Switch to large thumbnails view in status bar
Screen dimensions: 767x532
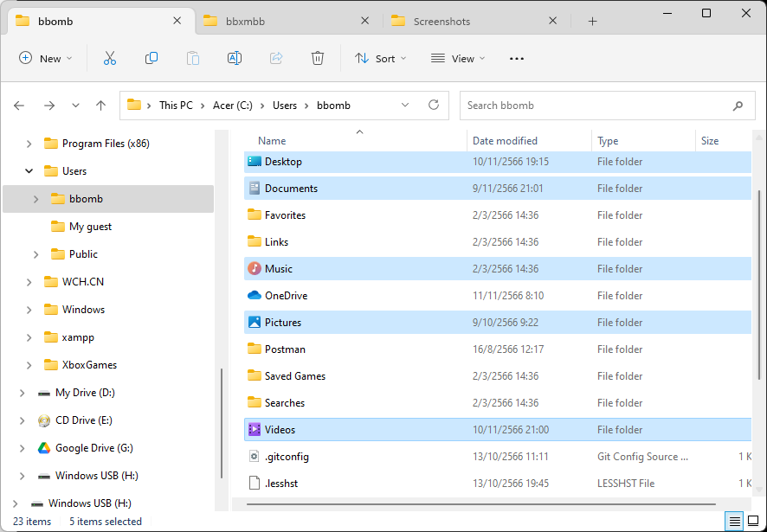(x=754, y=521)
